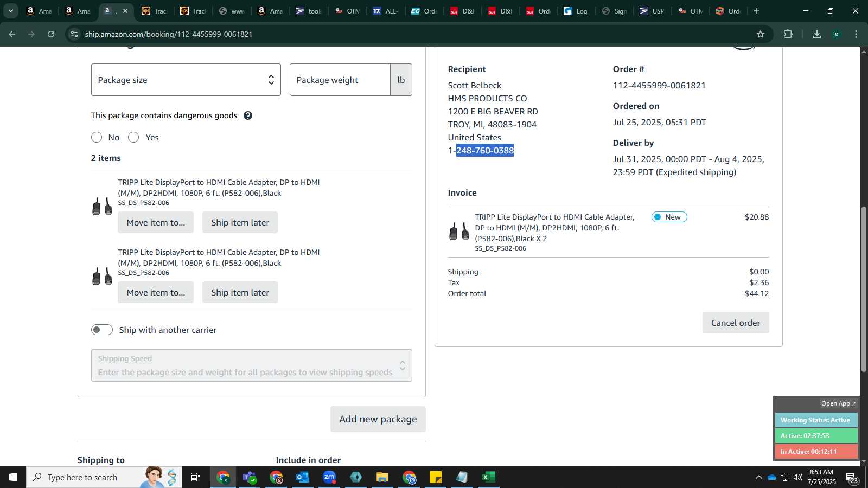Click Move item to for second item
The height and width of the screenshot is (488, 868).
point(156,292)
